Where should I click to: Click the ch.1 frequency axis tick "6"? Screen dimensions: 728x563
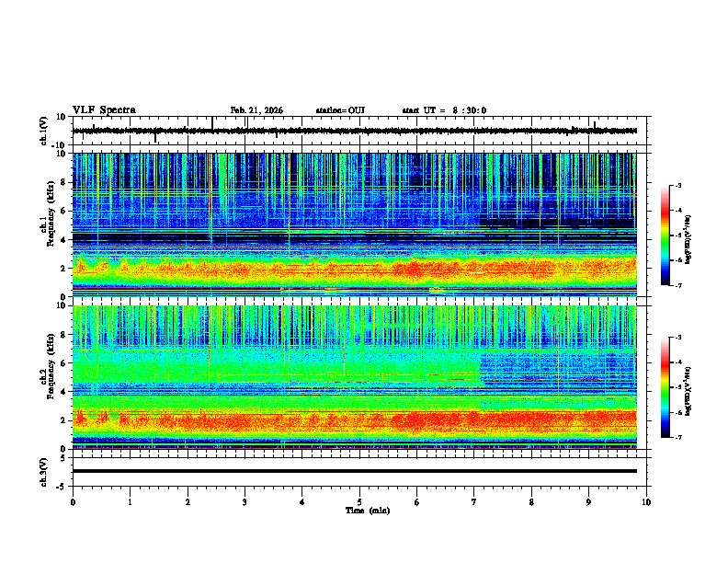(65, 211)
